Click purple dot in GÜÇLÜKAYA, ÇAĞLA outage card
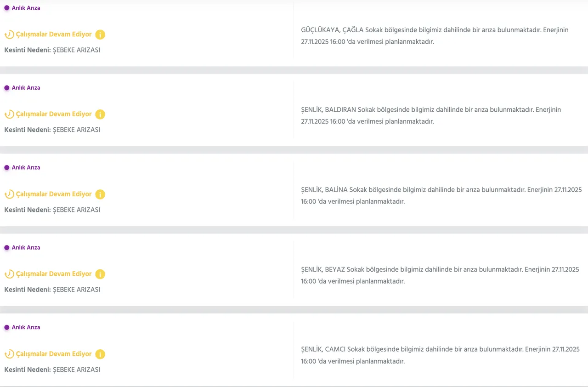The height and width of the screenshot is (387, 588). 7,8
